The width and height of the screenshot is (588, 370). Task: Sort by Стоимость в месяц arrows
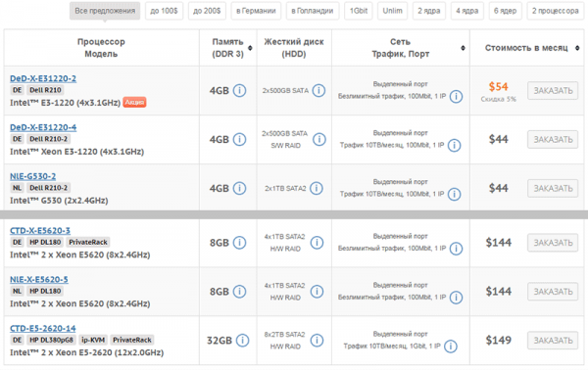[x=577, y=48]
